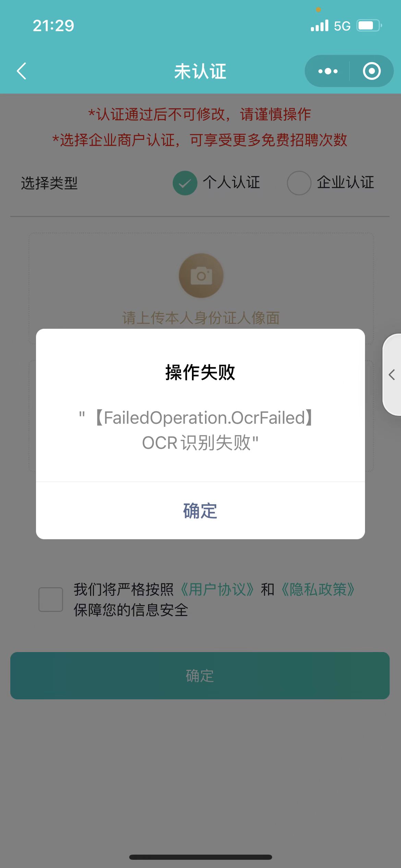Expand the side floating panel chevron
401x868 pixels.
pyautogui.click(x=392, y=375)
